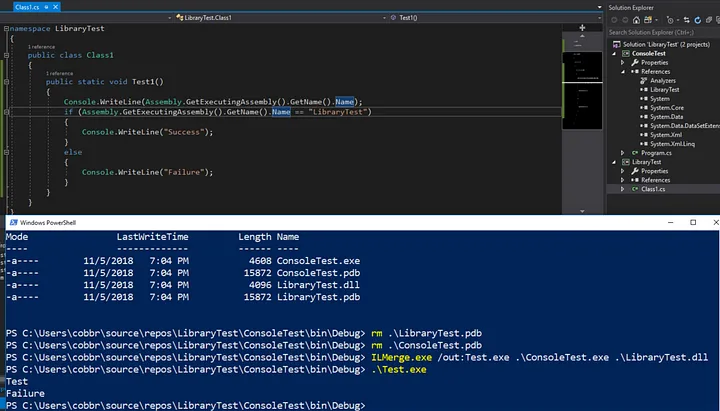Switch to the Class1.cs tab

27,7
